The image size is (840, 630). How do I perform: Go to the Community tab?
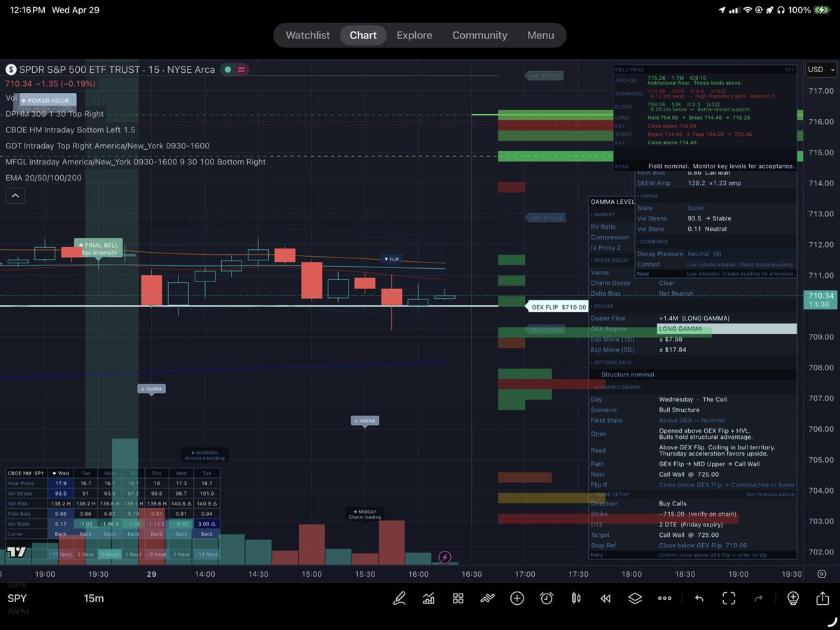[x=479, y=35]
